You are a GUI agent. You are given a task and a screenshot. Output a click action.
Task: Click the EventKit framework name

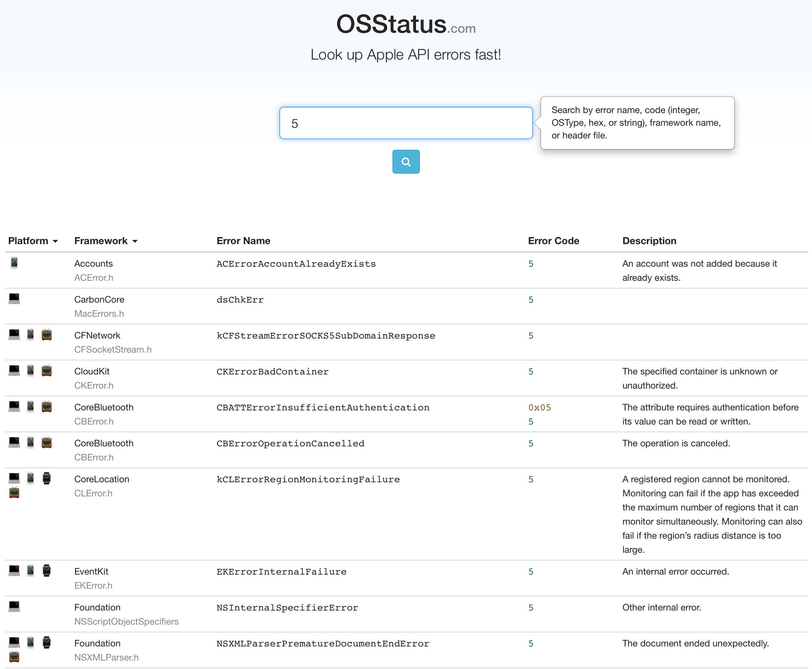[91, 571]
